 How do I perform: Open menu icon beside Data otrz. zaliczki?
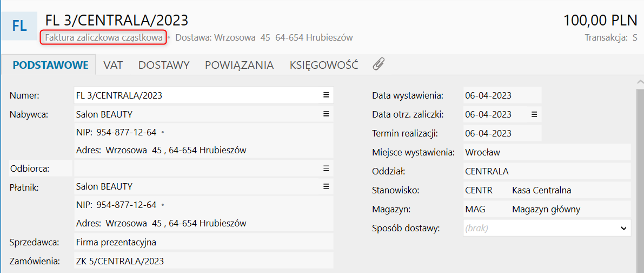point(534,114)
